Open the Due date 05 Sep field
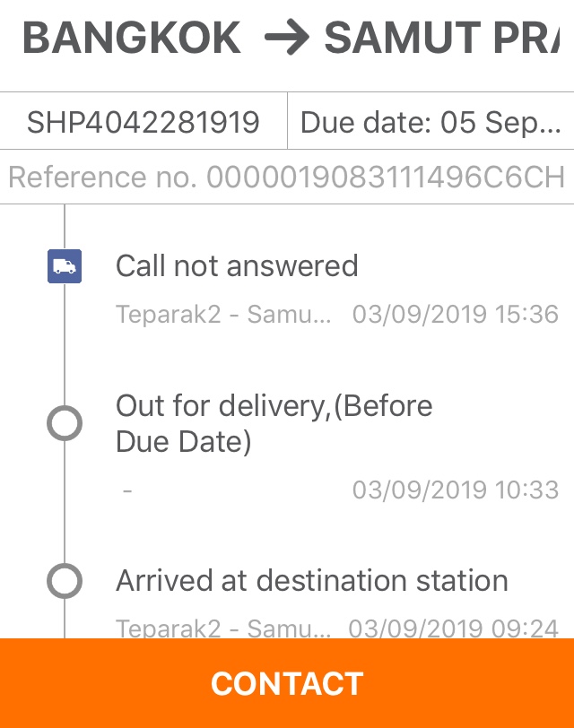Viewport: 574px width, 728px height. [430, 121]
